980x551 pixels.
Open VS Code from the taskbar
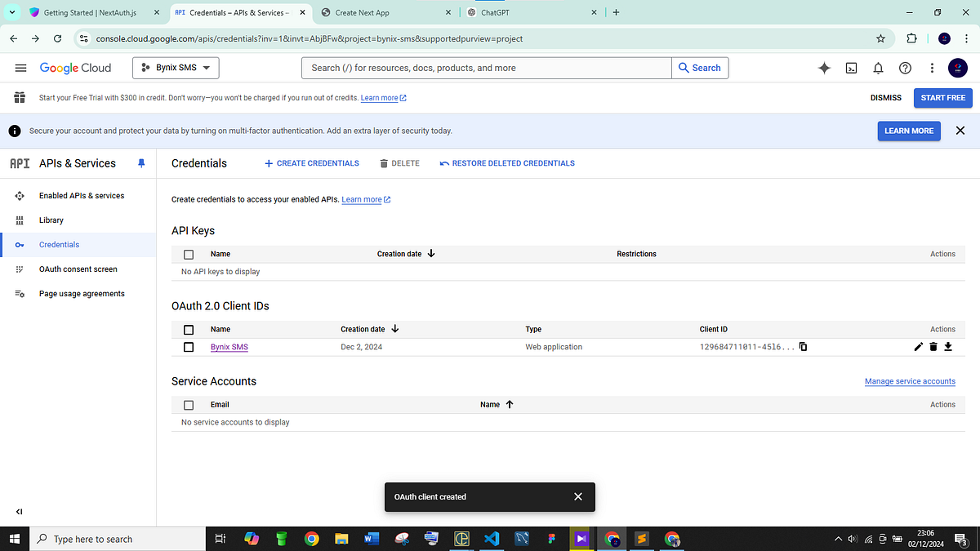492,539
